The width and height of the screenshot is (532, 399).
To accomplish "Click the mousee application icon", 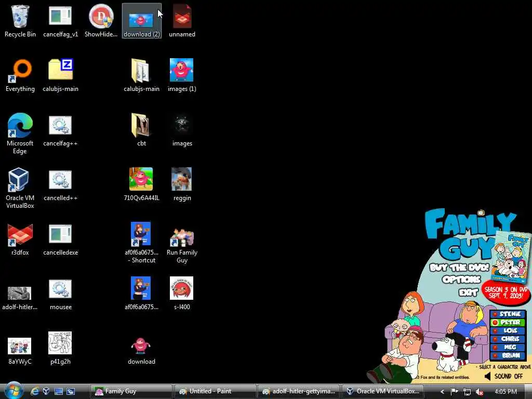I will [60, 294].
